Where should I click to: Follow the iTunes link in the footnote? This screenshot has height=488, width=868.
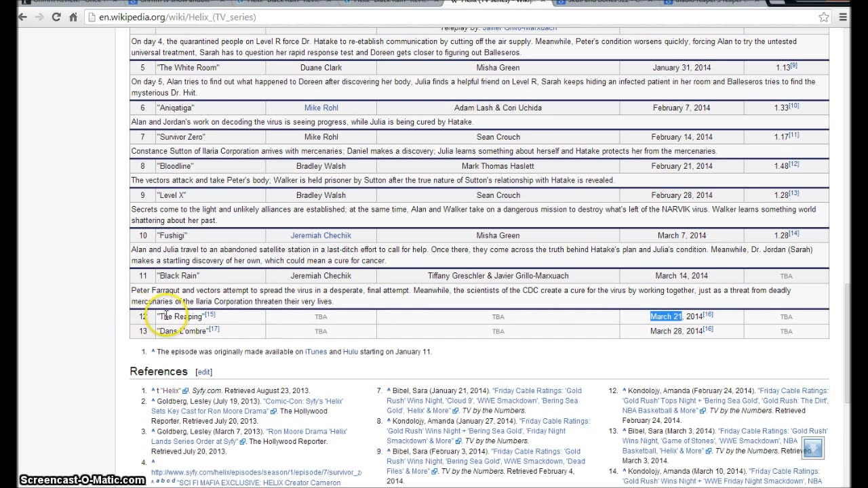316,352
